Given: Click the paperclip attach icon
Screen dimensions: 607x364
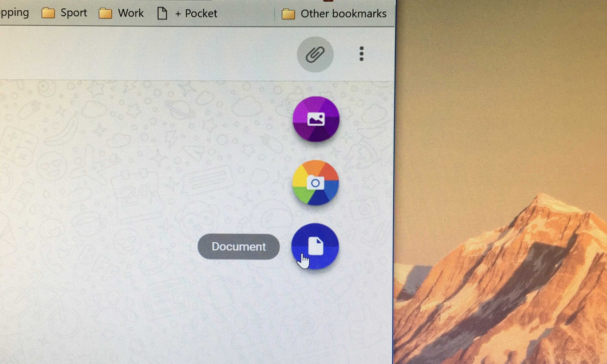Looking at the screenshot, I should coord(315,54).
